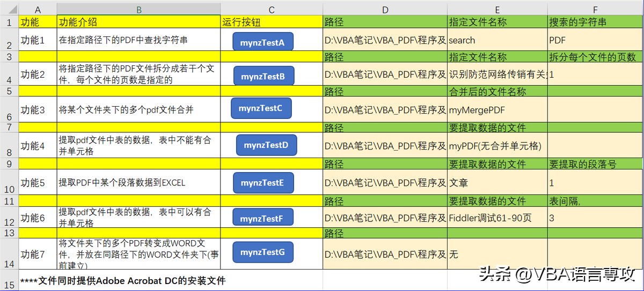This screenshot has height=291, width=644.
Task: Click cell 提取PDF中某个段落数据到EXCEL
Action: (x=138, y=182)
